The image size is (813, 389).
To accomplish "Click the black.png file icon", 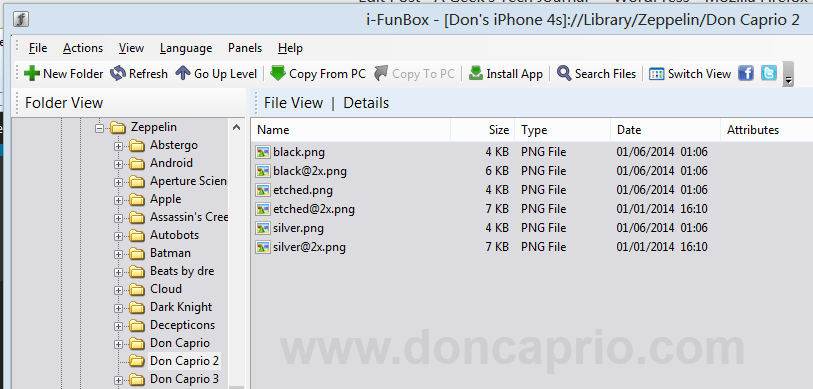I will click(263, 152).
